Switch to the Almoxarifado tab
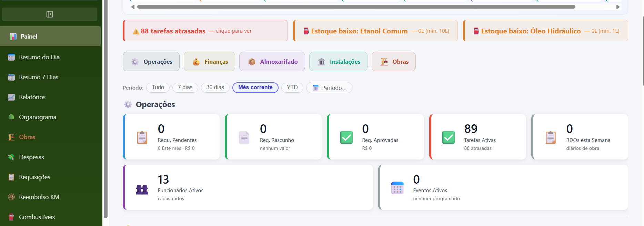 coord(272,62)
